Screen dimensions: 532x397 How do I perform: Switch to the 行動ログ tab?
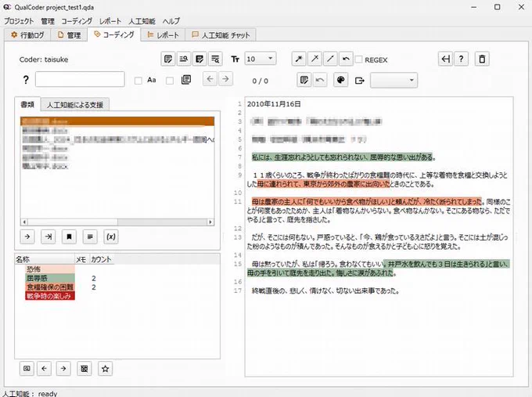pos(27,35)
